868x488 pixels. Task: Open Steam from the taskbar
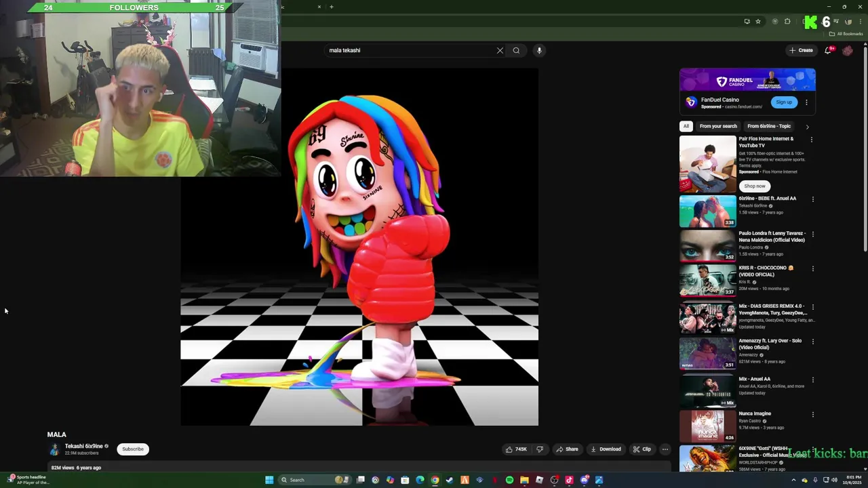[450, 480]
